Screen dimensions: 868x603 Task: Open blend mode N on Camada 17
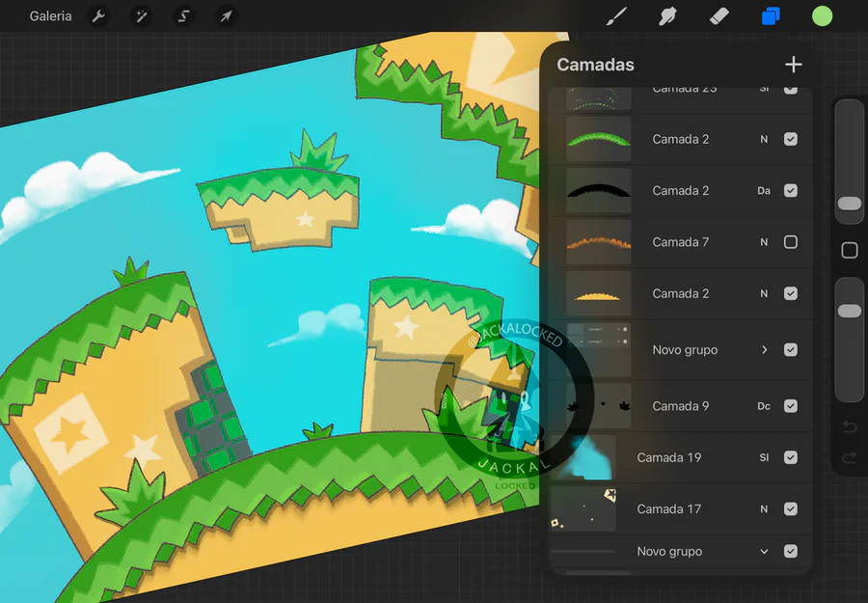point(764,508)
